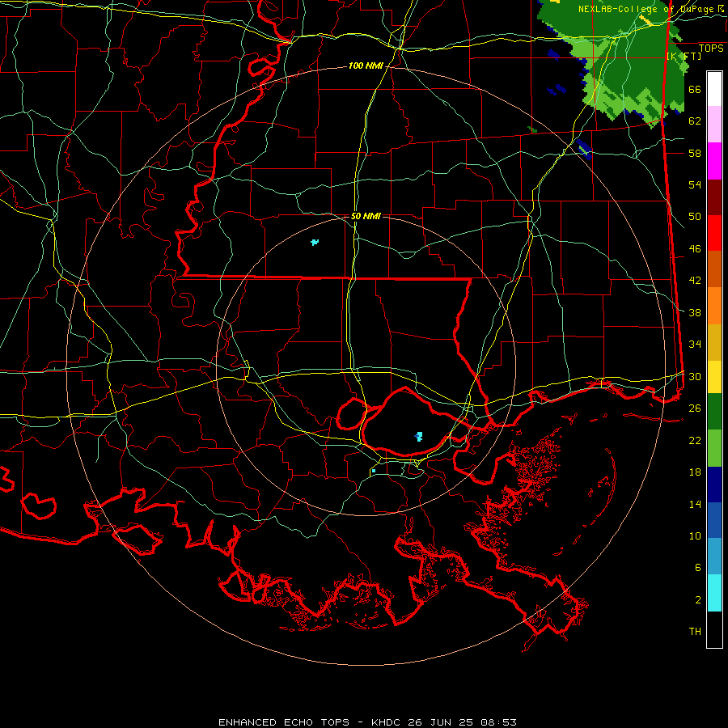Click the '46' scale value

695,249
